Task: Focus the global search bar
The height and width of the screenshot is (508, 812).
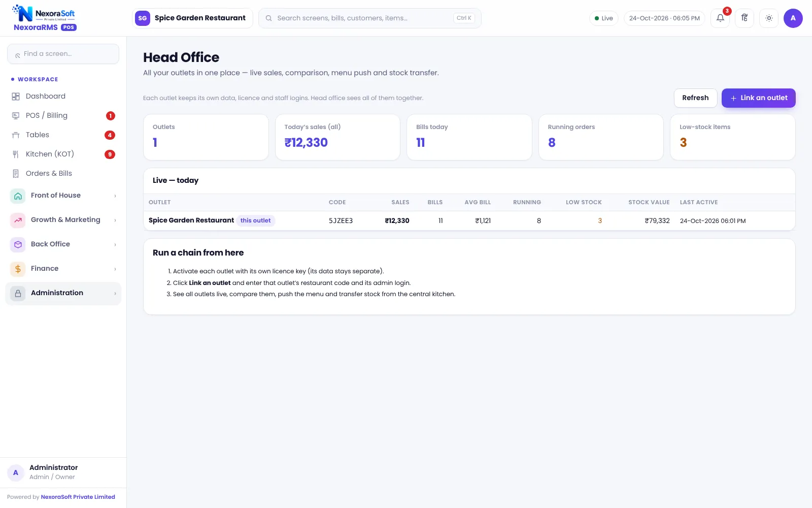Action: (x=369, y=18)
